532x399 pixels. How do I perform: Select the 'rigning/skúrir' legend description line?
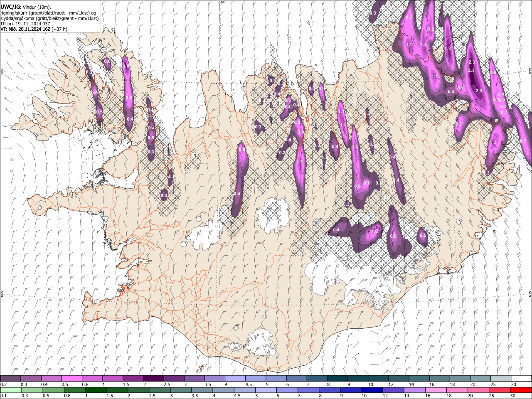click(48, 13)
